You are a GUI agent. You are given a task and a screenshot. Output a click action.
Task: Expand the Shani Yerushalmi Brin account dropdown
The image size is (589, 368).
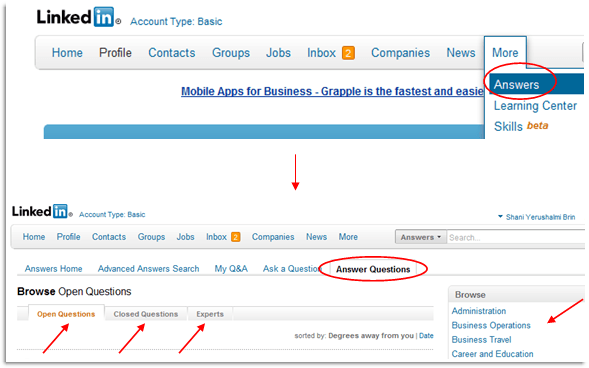536,217
